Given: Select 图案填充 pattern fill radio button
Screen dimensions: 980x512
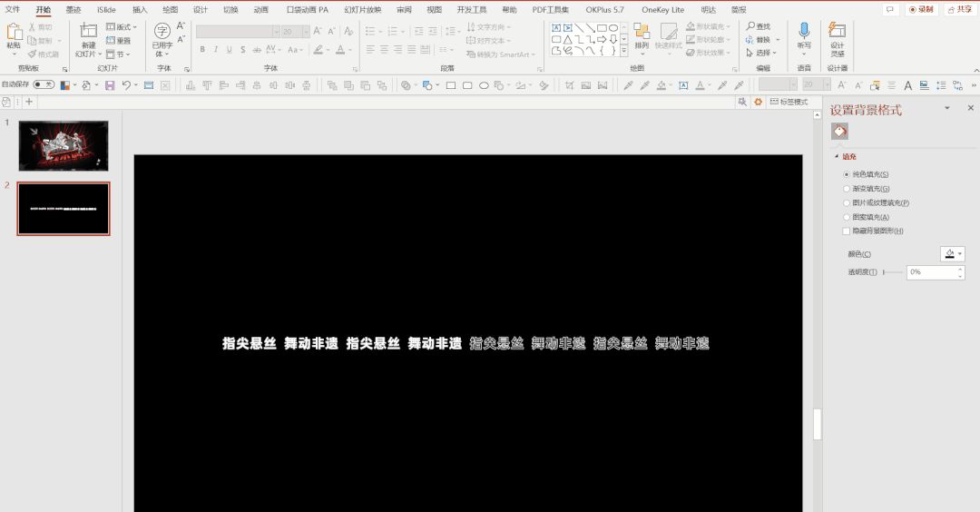Looking at the screenshot, I should tap(847, 218).
